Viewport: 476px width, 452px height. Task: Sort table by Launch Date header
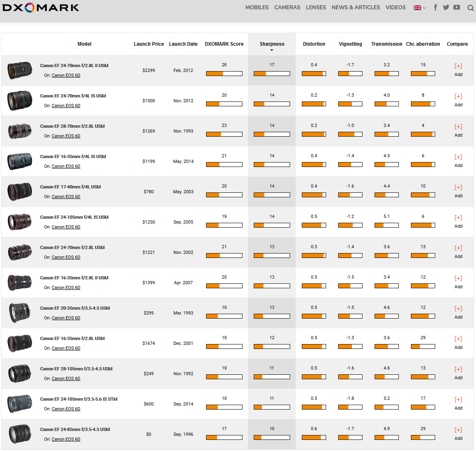[x=183, y=44]
